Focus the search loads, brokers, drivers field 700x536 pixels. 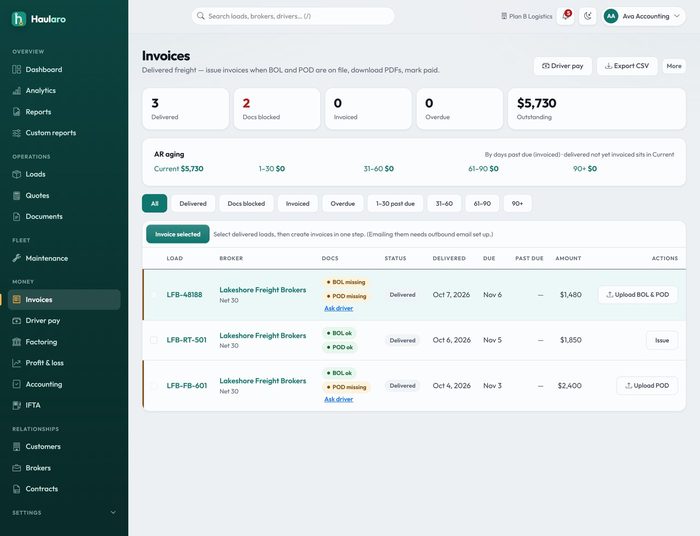[293, 16]
